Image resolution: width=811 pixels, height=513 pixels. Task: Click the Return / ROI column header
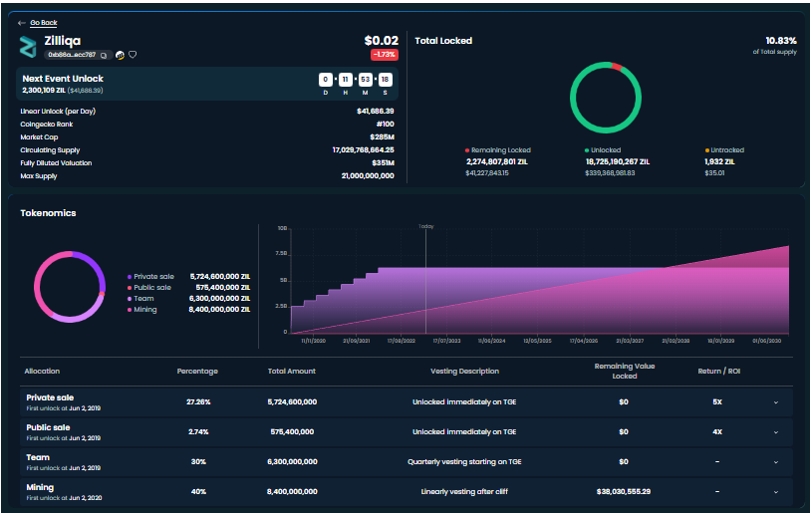pyautogui.click(x=719, y=371)
